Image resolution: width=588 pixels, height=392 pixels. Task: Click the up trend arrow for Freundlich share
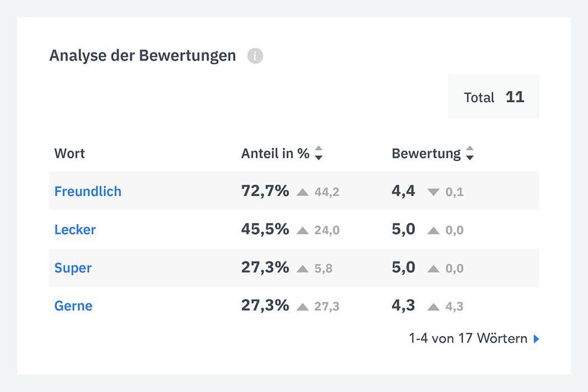pyautogui.click(x=302, y=192)
